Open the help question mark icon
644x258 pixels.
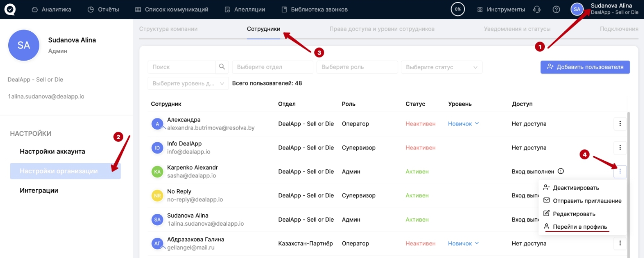(x=556, y=9)
